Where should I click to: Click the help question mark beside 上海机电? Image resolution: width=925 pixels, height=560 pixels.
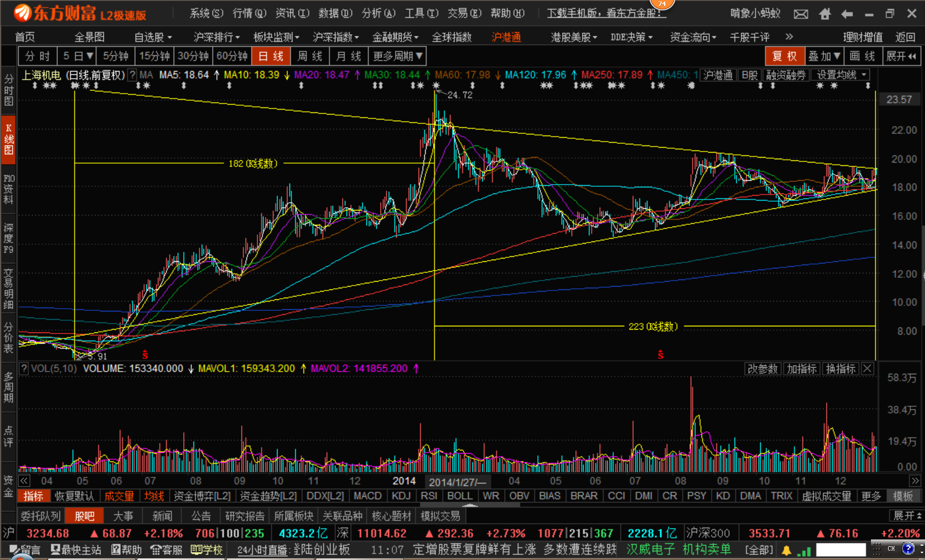132,74
